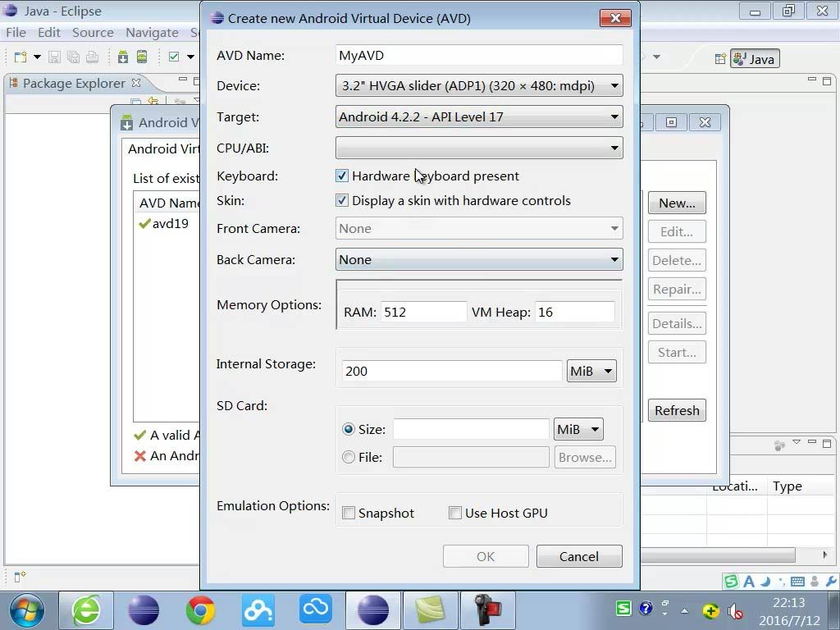840x630 pixels.
Task: Open the empty CPU/ABI dropdown
Action: pos(479,148)
